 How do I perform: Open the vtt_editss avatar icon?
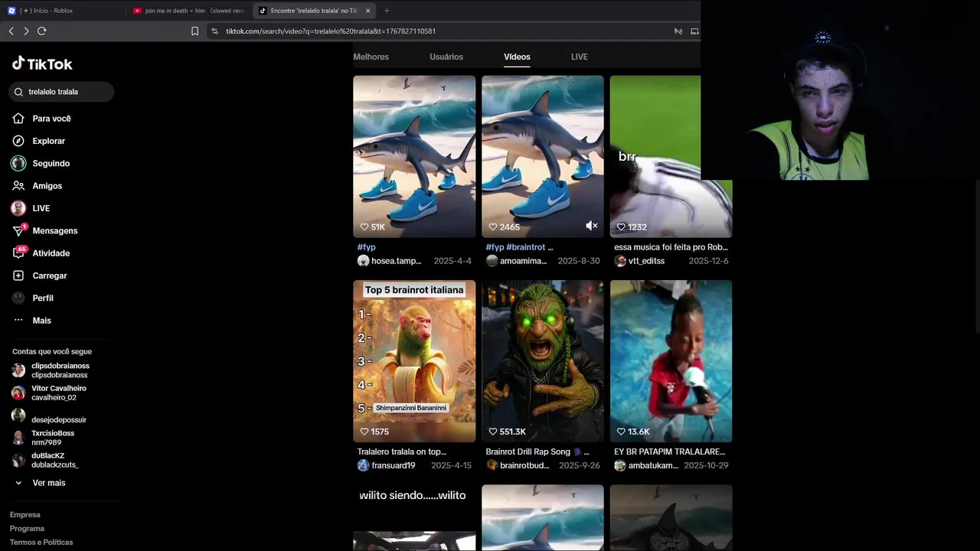(x=620, y=261)
